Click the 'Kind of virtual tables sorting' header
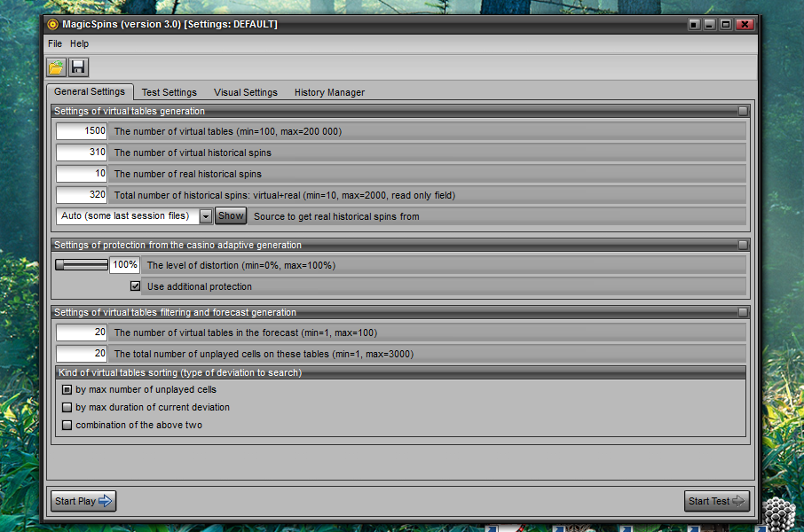This screenshot has width=804, height=532. point(180,372)
